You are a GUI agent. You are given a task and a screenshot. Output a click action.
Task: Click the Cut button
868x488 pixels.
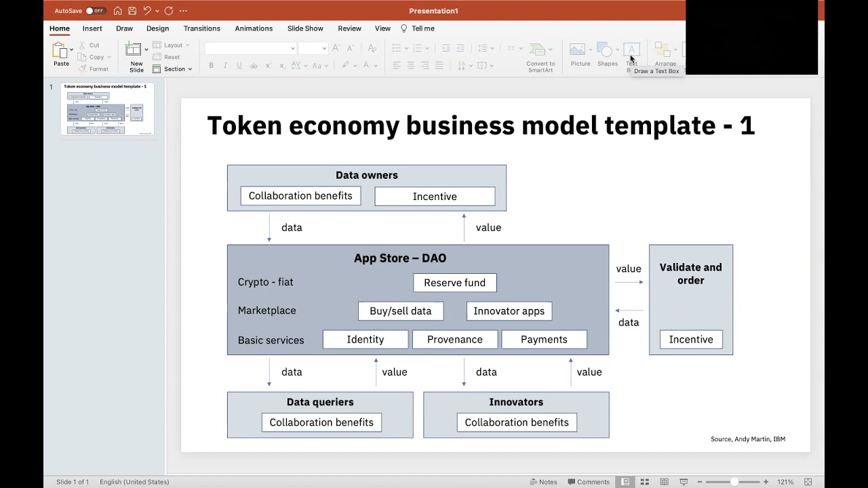[90, 45]
